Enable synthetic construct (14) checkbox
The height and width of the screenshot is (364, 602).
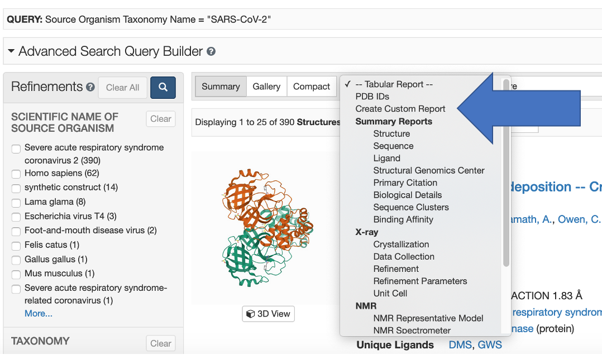tap(16, 188)
